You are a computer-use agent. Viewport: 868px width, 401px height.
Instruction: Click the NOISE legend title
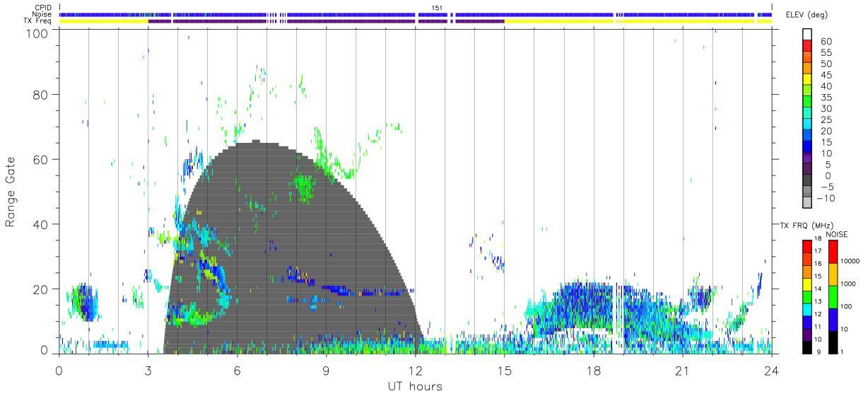pyautogui.click(x=836, y=234)
